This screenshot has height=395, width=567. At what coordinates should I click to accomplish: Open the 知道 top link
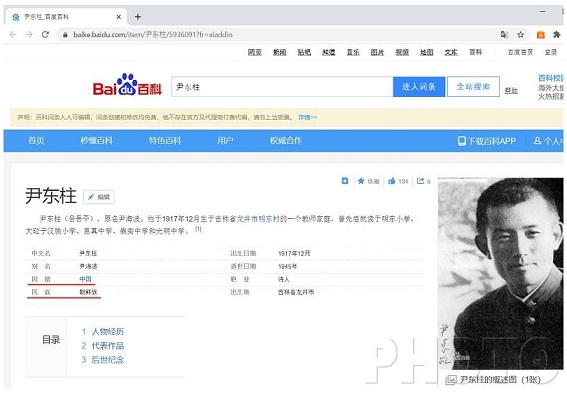[328, 52]
